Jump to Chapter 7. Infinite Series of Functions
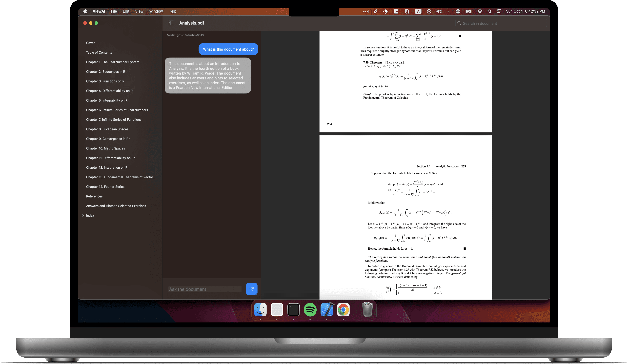Viewport: 628px width, 364px height. [x=114, y=120]
